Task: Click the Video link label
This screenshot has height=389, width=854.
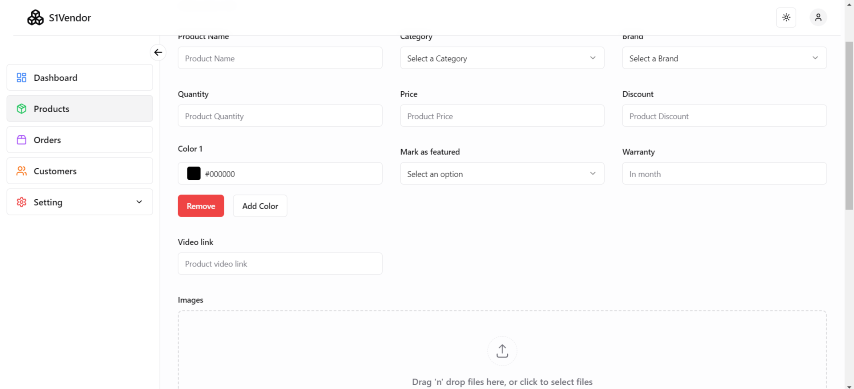Action: point(196,242)
